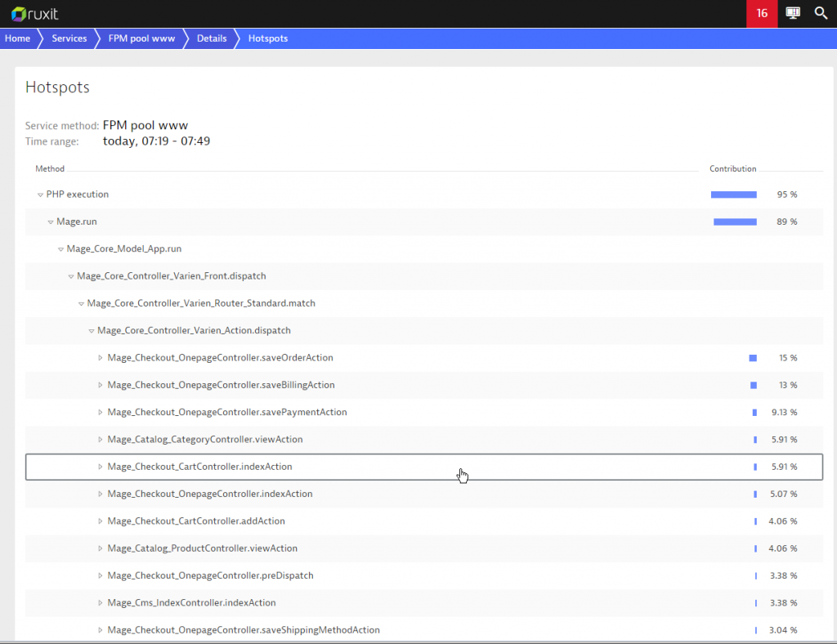Select Mage_Core_Controller_Varien_Router_Standard.match name
Viewport: 837px width, 644px height.
tap(201, 303)
